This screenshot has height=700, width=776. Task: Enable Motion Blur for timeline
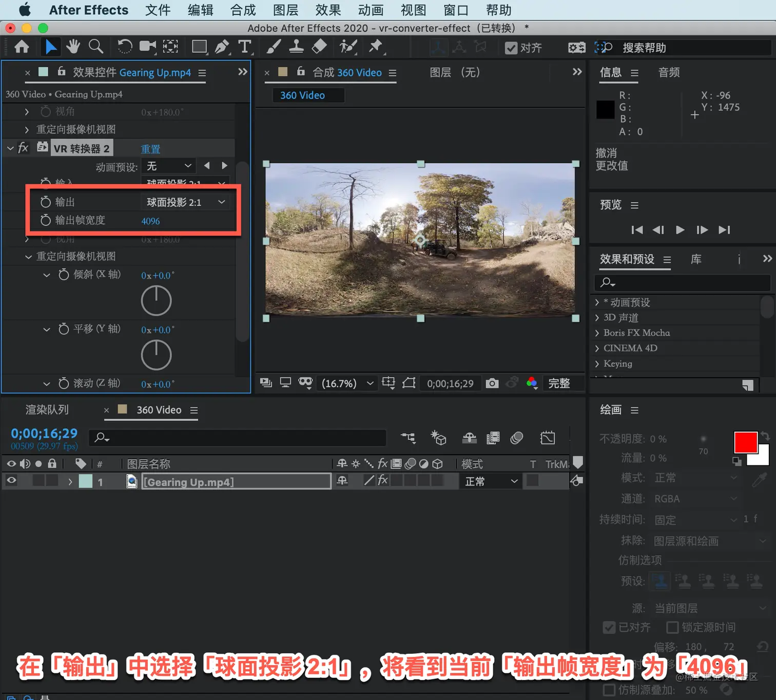coord(517,438)
